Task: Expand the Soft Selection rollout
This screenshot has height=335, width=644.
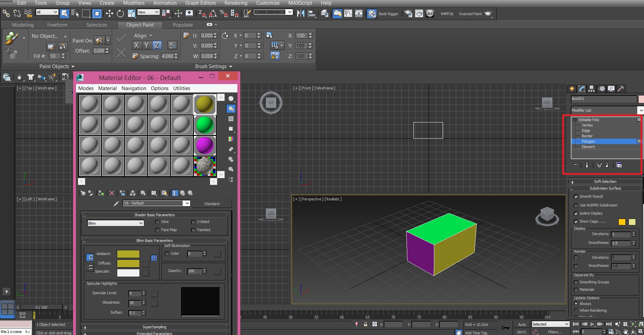Action: coord(605,182)
